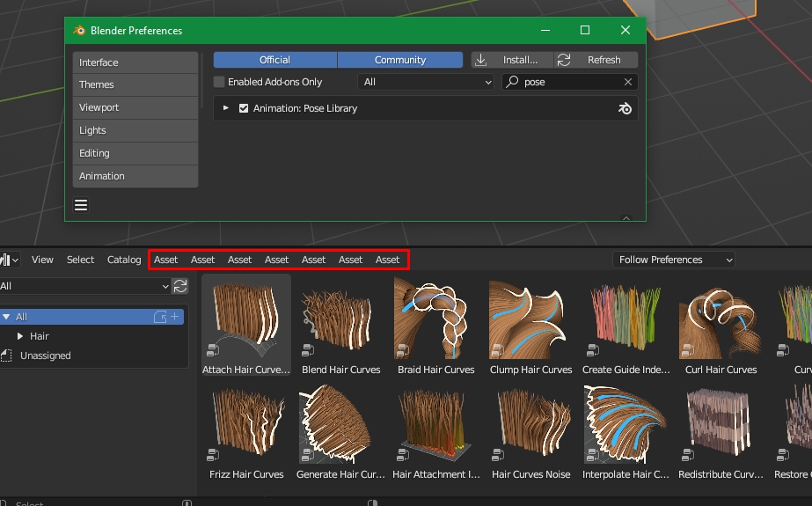Open the Interface preferences section
Image resolution: width=812 pixels, height=506 pixels.
135,62
